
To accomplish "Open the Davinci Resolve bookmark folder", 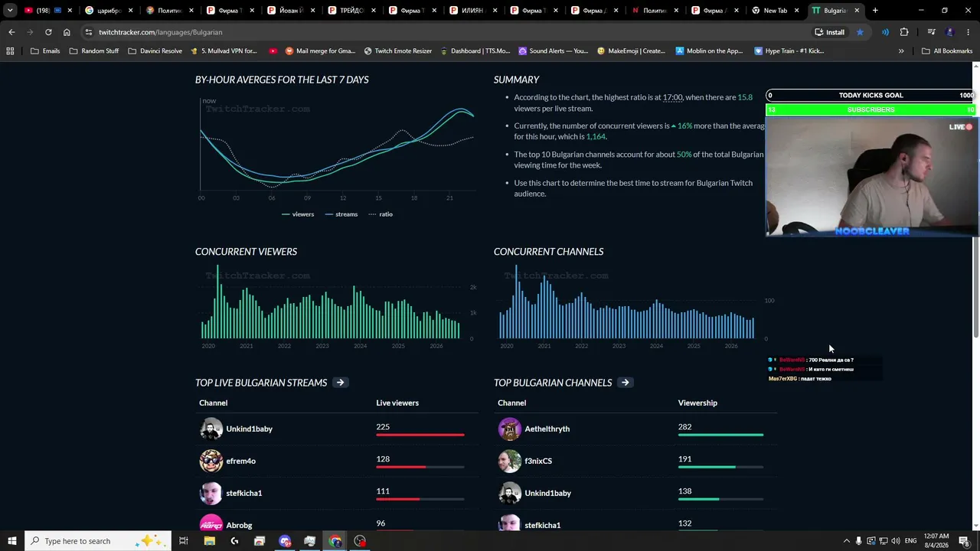I will pyautogui.click(x=155, y=51).
